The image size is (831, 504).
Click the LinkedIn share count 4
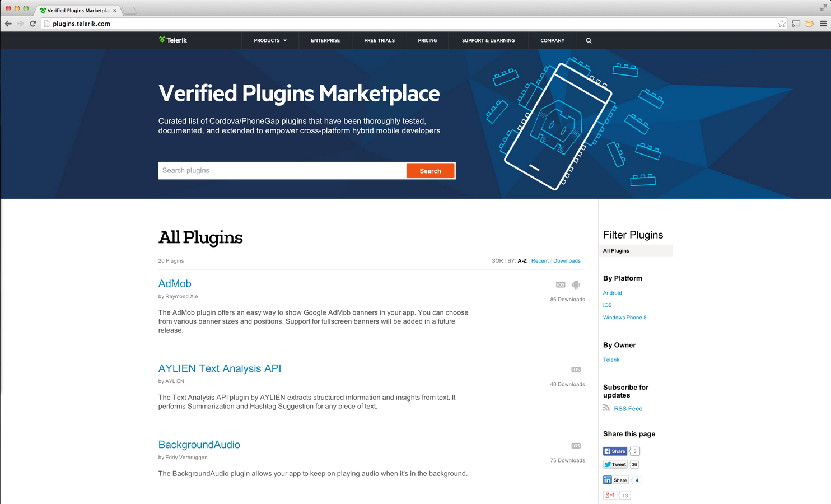click(x=637, y=480)
